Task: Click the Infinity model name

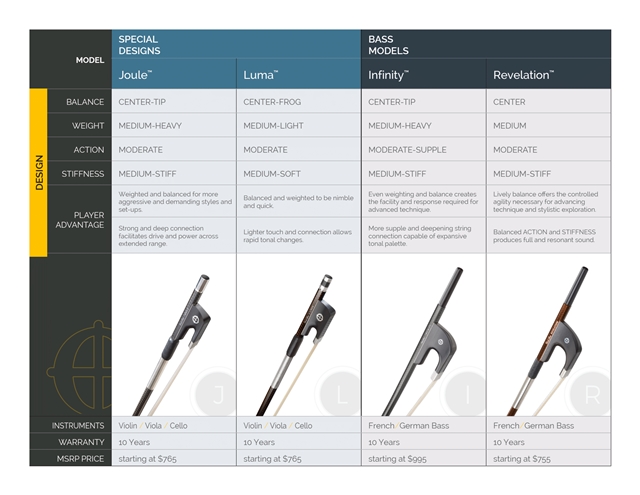Action: 388,75
